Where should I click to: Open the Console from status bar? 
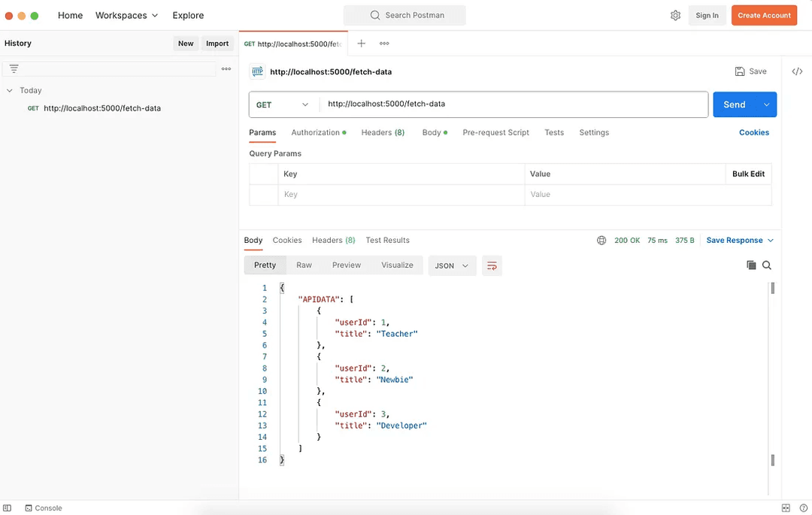[x=44, y=507]
